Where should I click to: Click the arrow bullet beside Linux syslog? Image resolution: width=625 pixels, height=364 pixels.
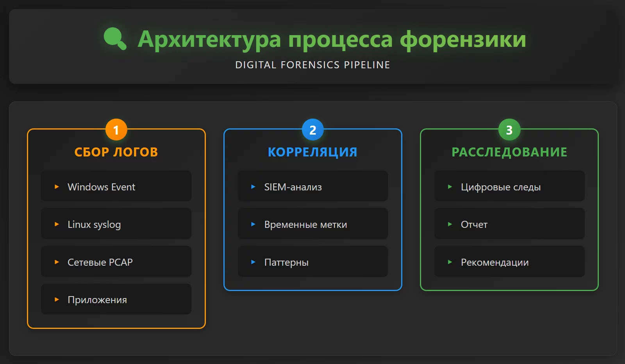tap(57, 224)
